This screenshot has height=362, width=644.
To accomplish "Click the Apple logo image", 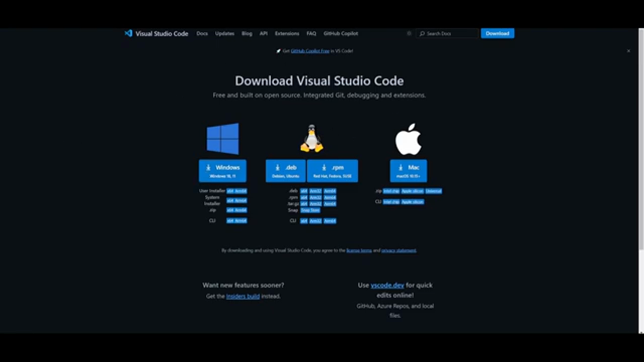I will coord(408,139).
